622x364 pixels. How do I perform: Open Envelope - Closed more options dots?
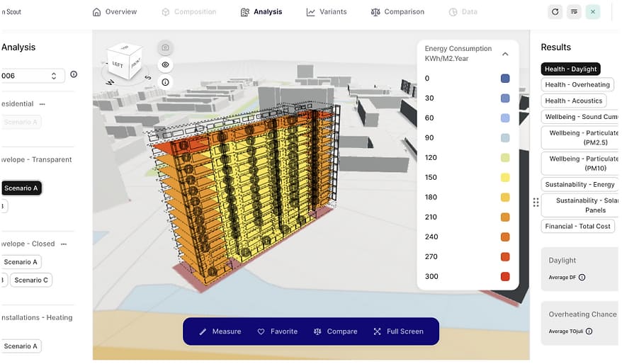point(64,244)
